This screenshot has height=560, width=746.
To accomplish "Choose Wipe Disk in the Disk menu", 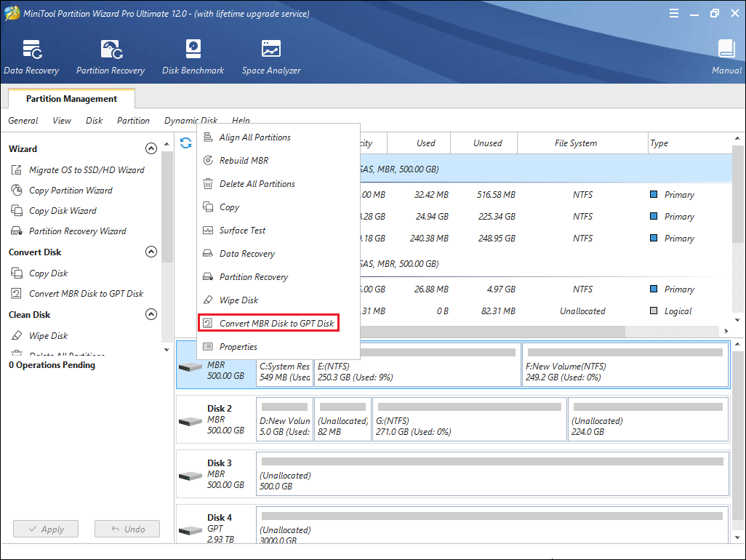I will pos(278,300).
